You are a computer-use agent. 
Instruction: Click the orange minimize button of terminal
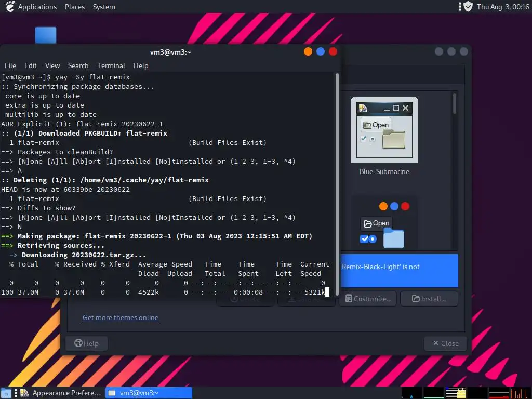[x=308, y=51]
